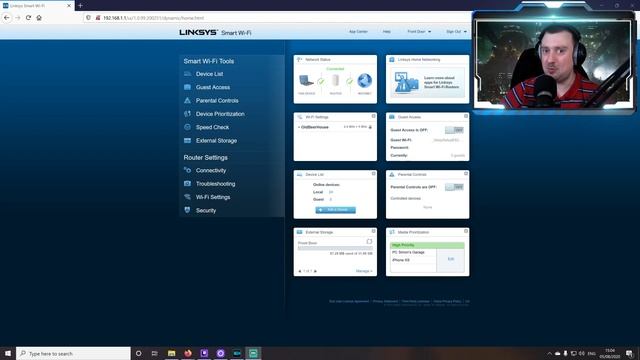Click the router icon in Network Status
The height and width of the screenshot is (360, 640).
[x=335, y=81]
